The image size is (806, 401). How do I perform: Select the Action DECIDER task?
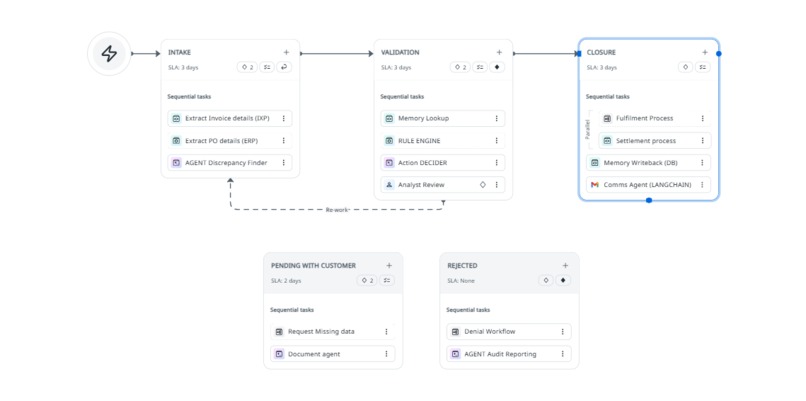coord(443,163)
